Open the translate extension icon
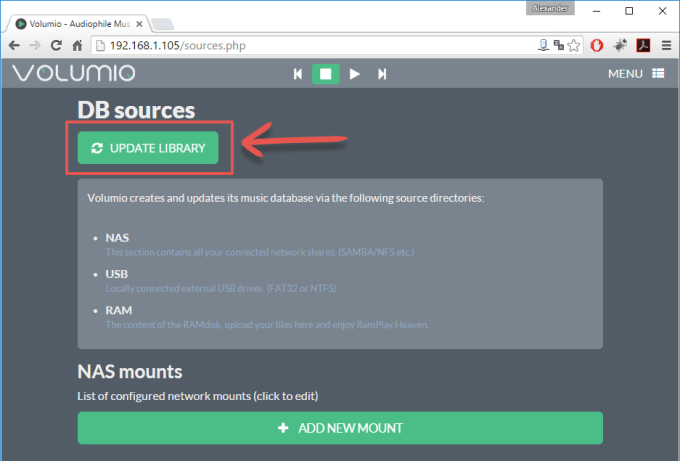Image resolution: width=680 pixels, height=461 pixels. 559,45
